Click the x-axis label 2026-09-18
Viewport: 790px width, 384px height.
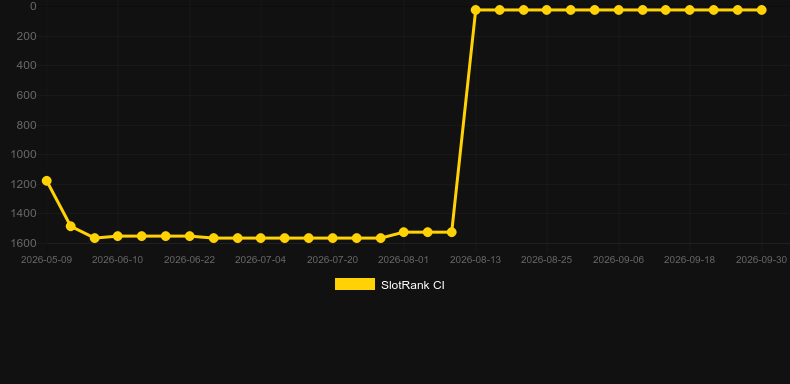point(690,260)
